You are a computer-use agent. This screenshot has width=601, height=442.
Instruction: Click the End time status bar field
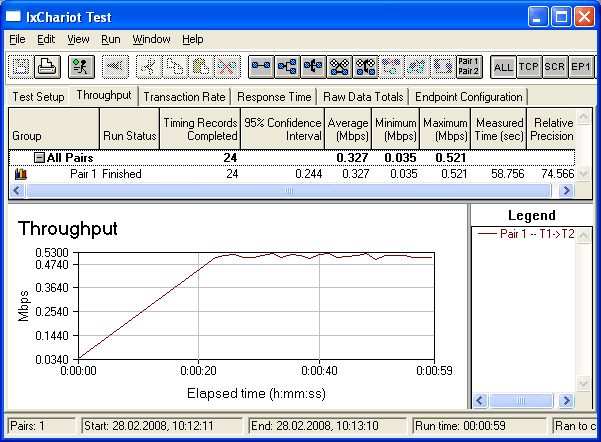(327, 426)
